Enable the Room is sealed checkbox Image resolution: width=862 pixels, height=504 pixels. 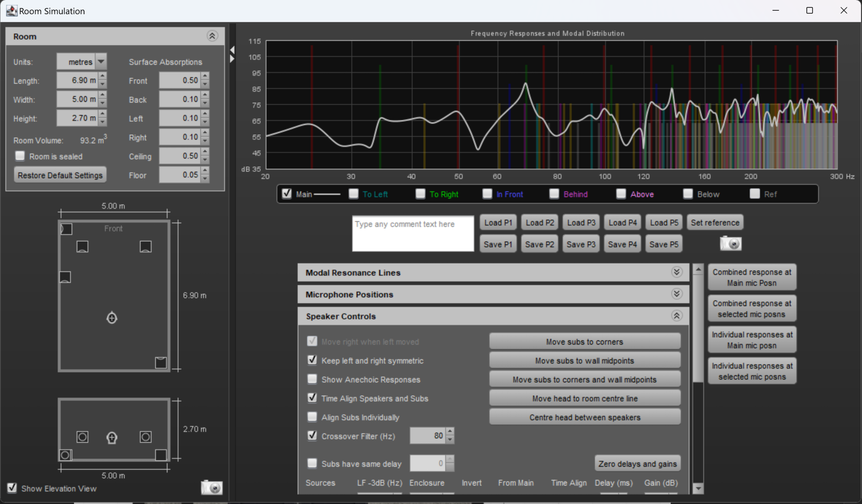point(20,156)
